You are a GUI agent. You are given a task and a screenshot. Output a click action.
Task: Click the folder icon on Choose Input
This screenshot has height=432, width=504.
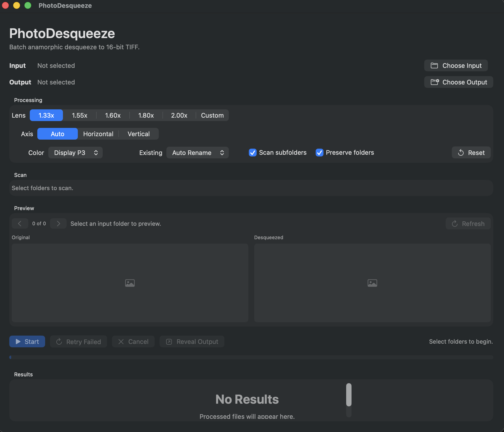click(x=434, y=66)
